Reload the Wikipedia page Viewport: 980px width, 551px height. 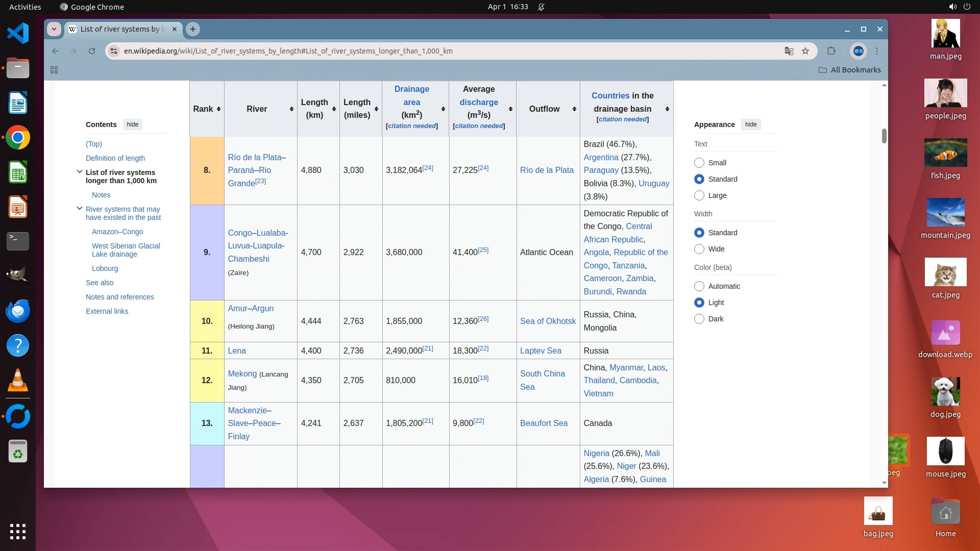click(x=92, y=51)
